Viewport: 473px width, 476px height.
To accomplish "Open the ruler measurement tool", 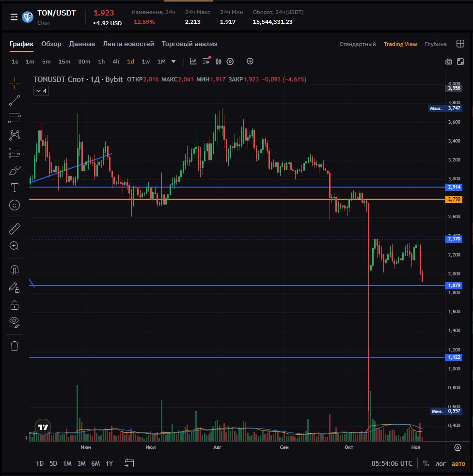I will pos(15,228).
